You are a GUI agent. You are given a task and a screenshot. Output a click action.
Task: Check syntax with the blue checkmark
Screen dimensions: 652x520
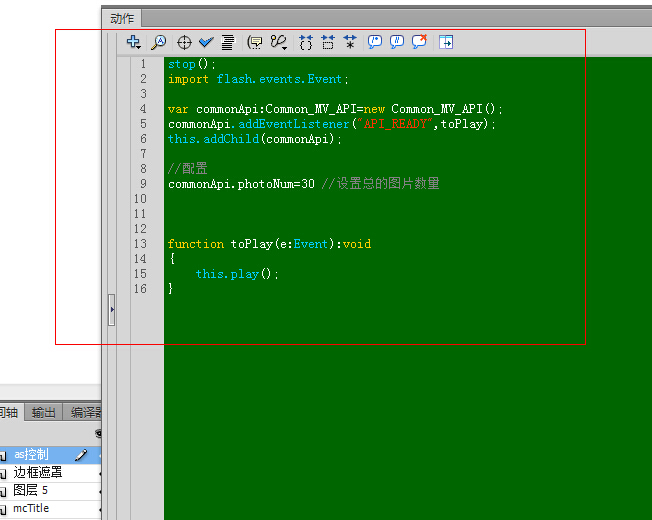pyautogui.click(x=206, y=42)
